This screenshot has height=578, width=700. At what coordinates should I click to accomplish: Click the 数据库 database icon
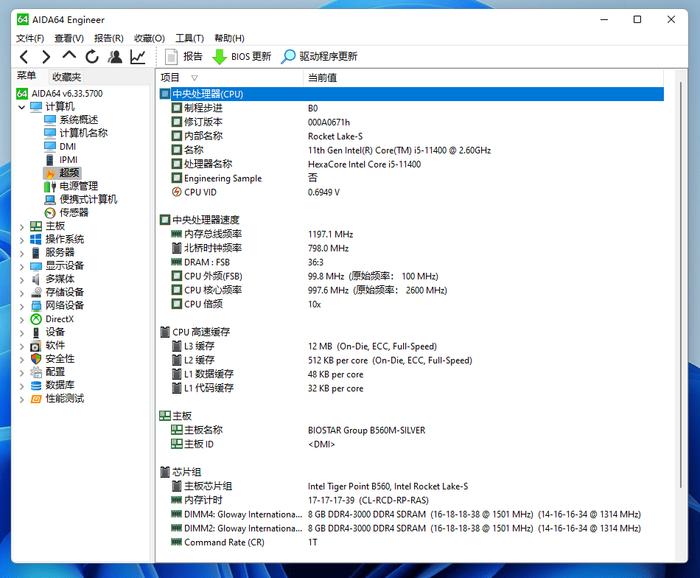(36, 386)
